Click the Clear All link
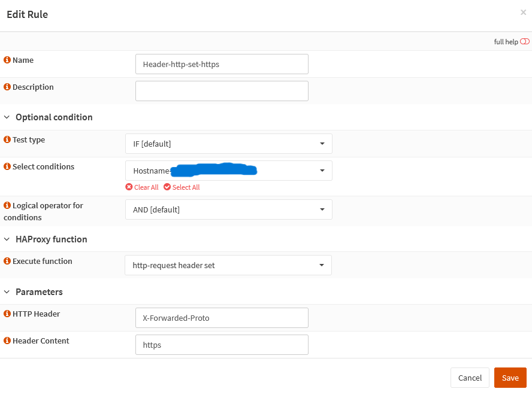This screenshot has height=395, width=532. pyautogui.click(x=142, y=187)
